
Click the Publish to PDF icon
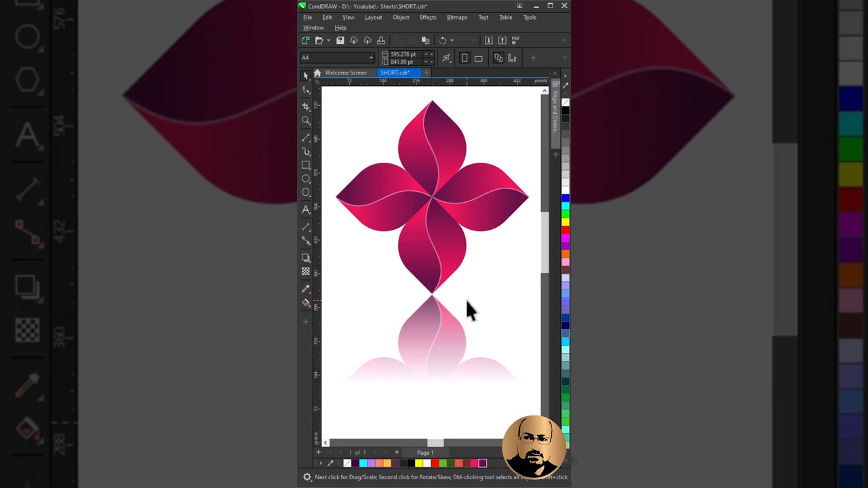click(x=515, y=41)
